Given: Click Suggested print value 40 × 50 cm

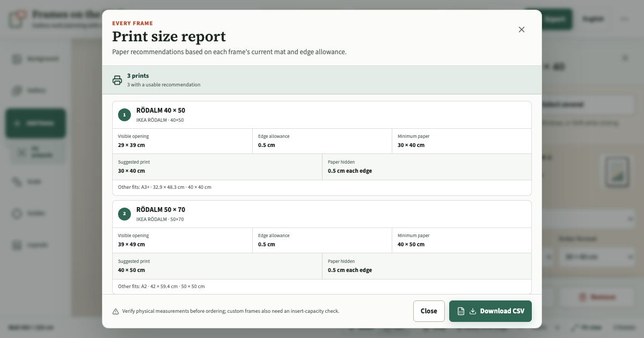Looking at the screenshot, I should (131, 270).
